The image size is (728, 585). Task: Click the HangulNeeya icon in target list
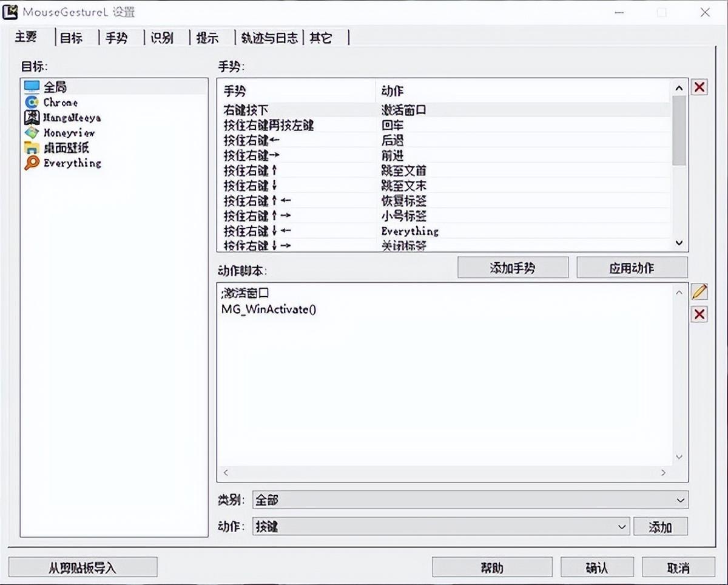click(32, 117)
